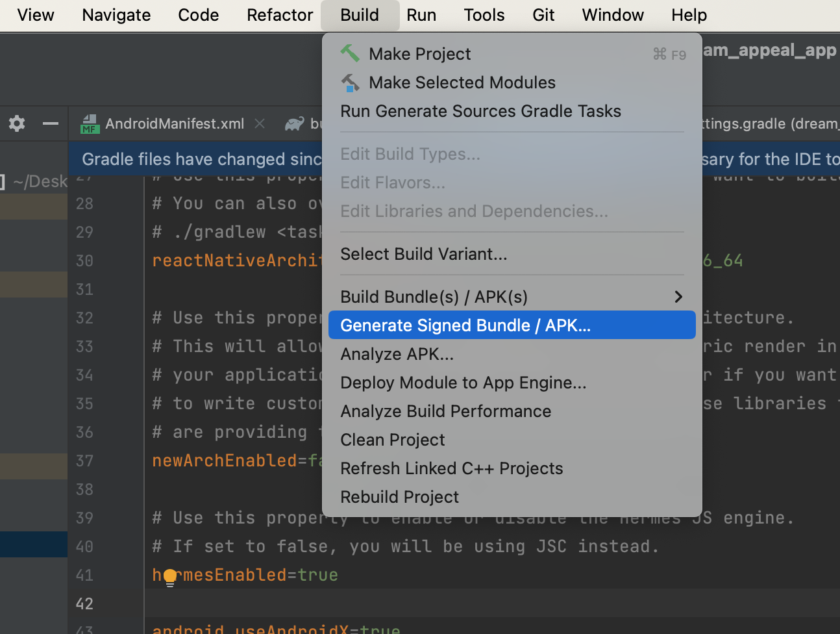Viewport: 840px width, 634px height.
Task: Click line number 42 in the gutter
Action: pyautogui.click(x=84, y=603)
